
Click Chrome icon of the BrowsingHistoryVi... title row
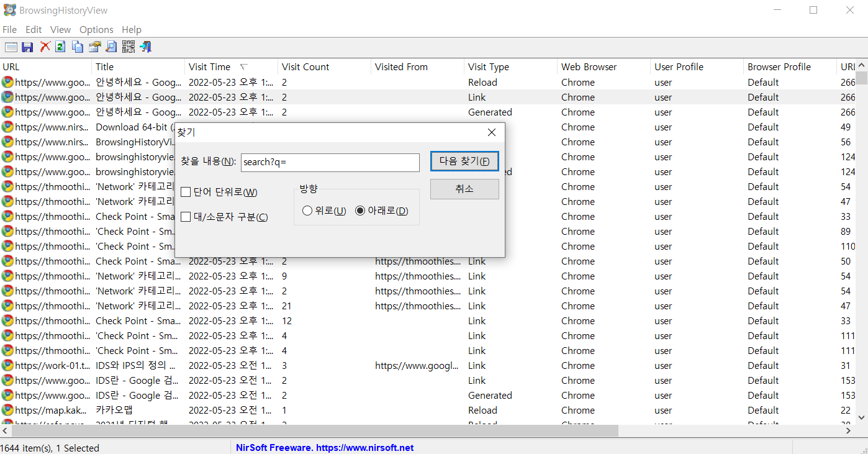tap(7, 142)
